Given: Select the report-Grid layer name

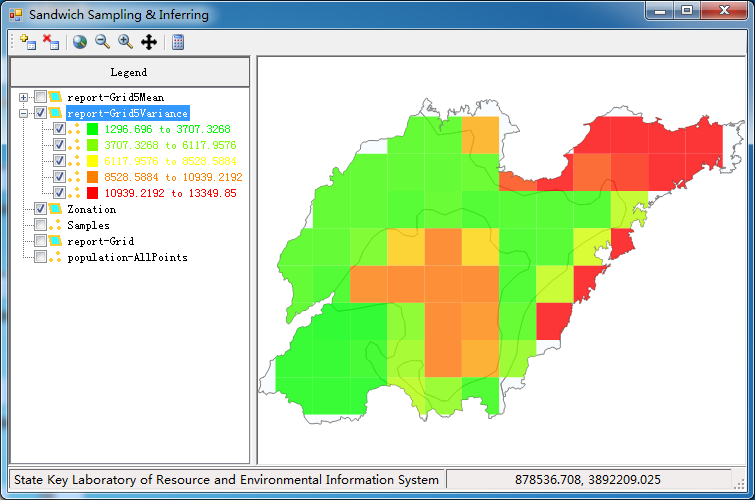Looking at the screenshot, I should coord(101,241).
